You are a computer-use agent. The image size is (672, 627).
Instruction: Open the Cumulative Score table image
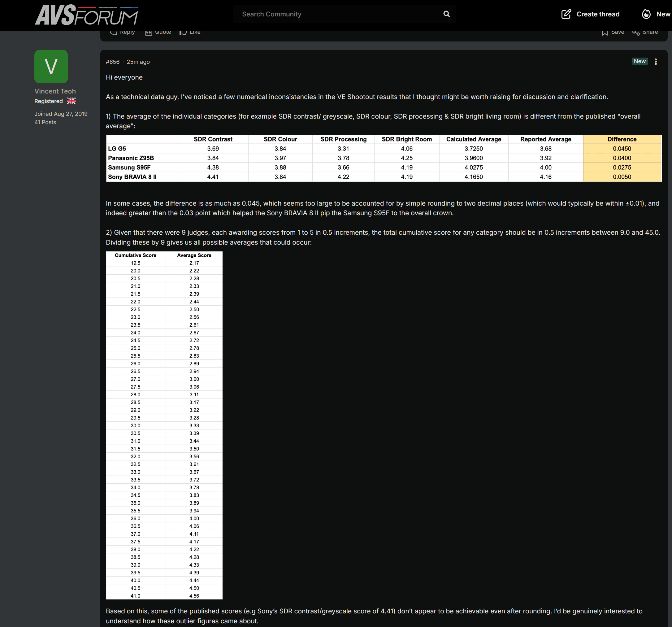click(x=164, y=425)
